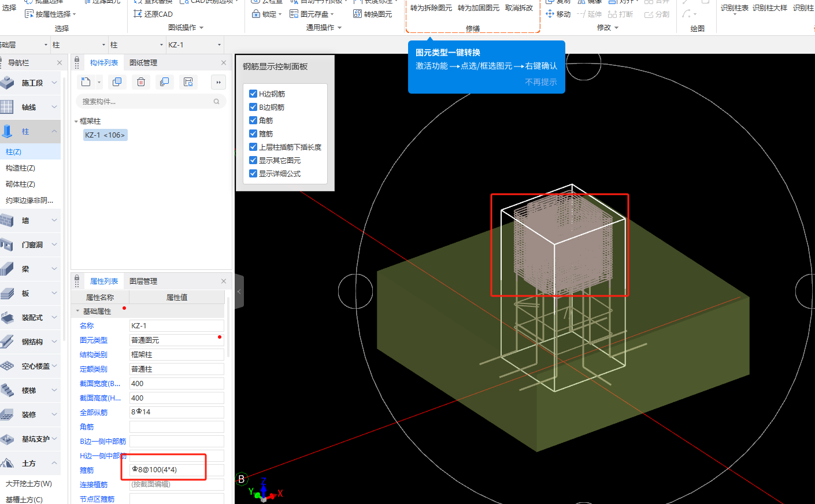
Task: Click the save component archive icon
Action: [188, 82]
